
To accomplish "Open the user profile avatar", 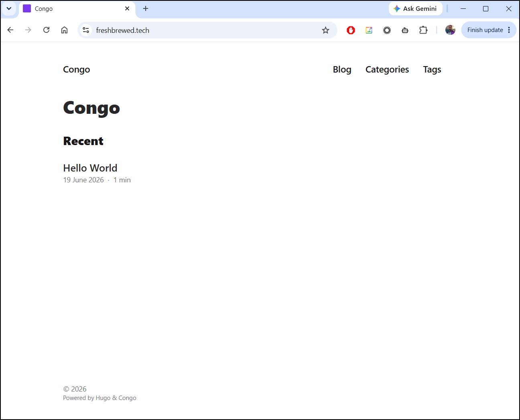I will [x=450, y=30].
